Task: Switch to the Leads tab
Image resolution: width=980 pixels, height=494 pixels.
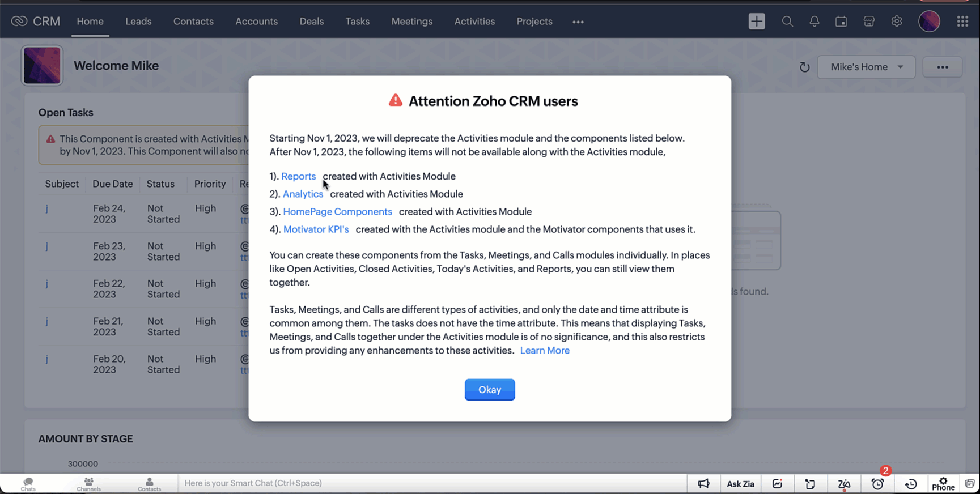Action: pyautogui.click(x=138, y=22)
